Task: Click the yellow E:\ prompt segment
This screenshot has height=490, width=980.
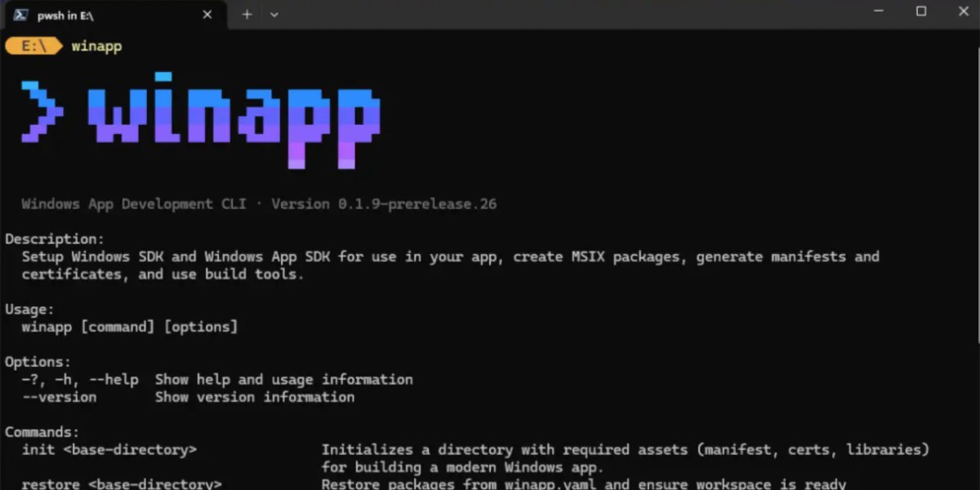Action: click(x=33, y=47)
